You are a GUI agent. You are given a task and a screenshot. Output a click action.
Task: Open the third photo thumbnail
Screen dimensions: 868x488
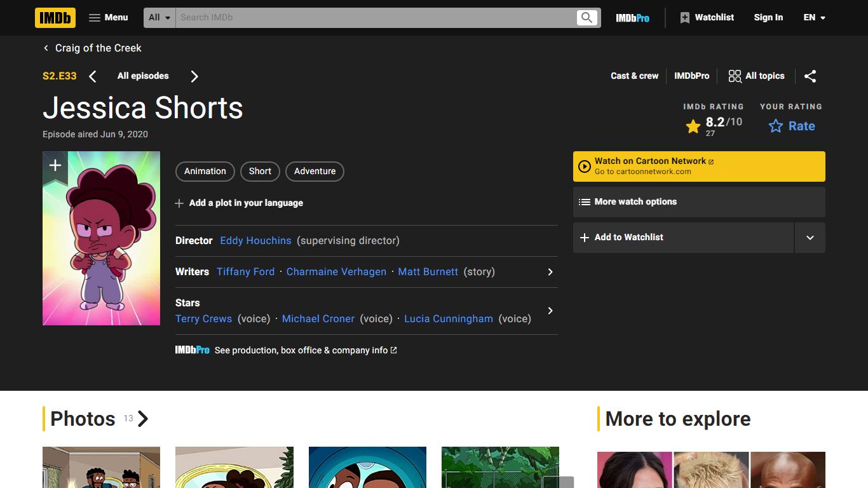[367, 467]
